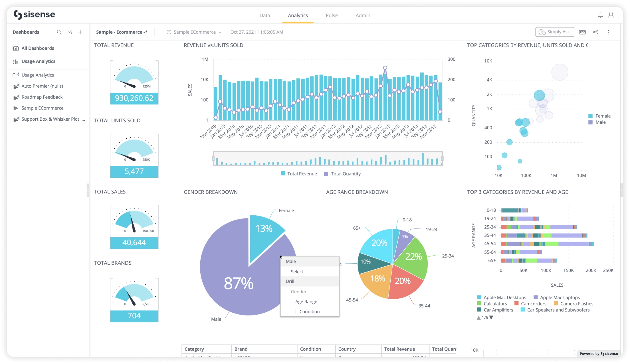Select the multi-select checkmark icon beside search

pyautogui.click(x=70, y=32)
